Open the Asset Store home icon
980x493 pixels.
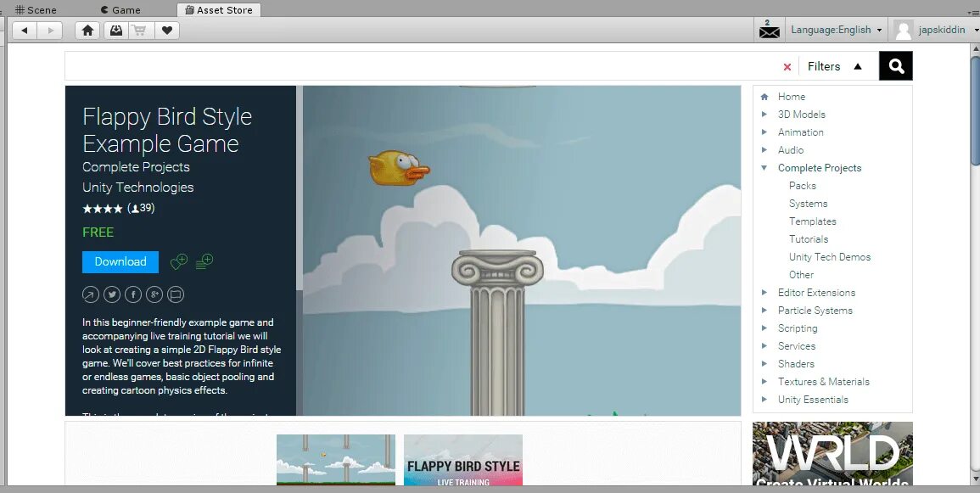(88, 30)
